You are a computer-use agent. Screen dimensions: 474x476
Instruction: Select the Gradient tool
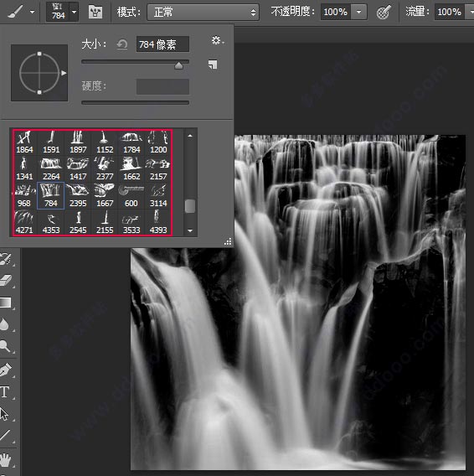point(6,303)
